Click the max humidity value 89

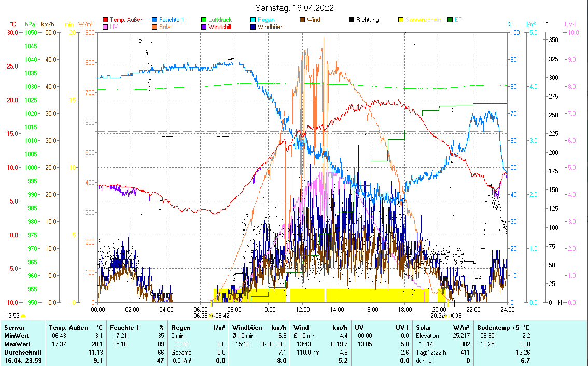click(x=161, y=344)
